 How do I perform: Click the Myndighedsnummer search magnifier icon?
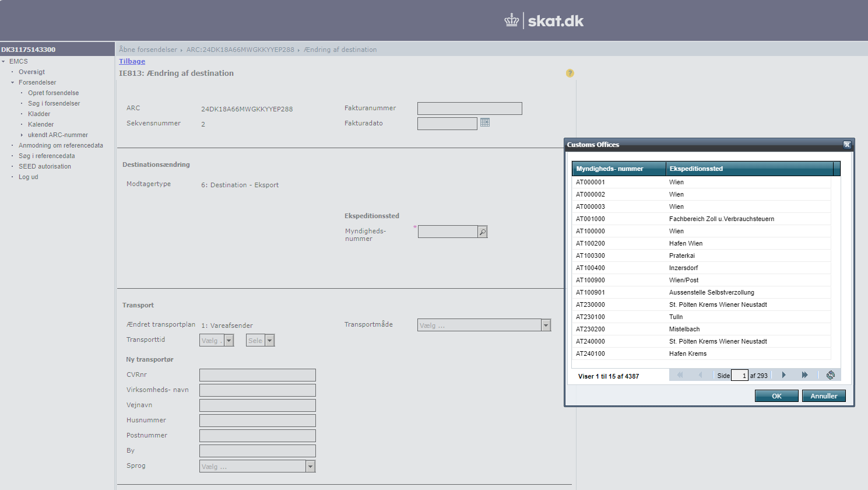click(x=483, y=232)
